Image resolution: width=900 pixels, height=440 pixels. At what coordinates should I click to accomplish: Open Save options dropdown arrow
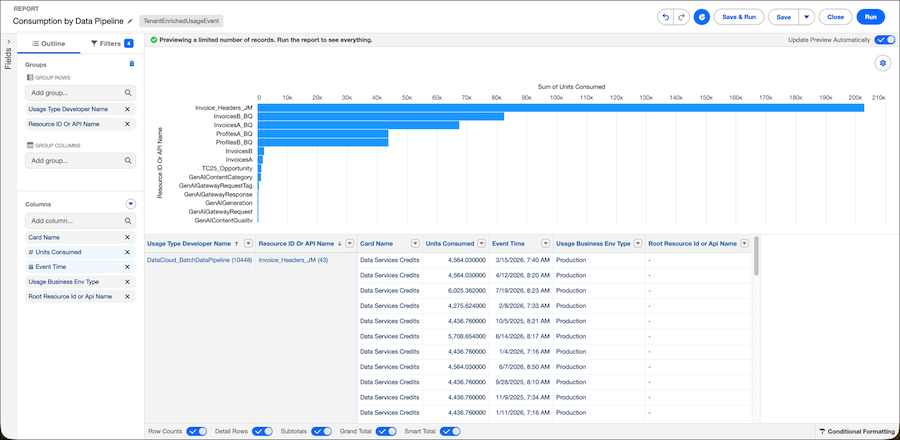coord(806,17)
